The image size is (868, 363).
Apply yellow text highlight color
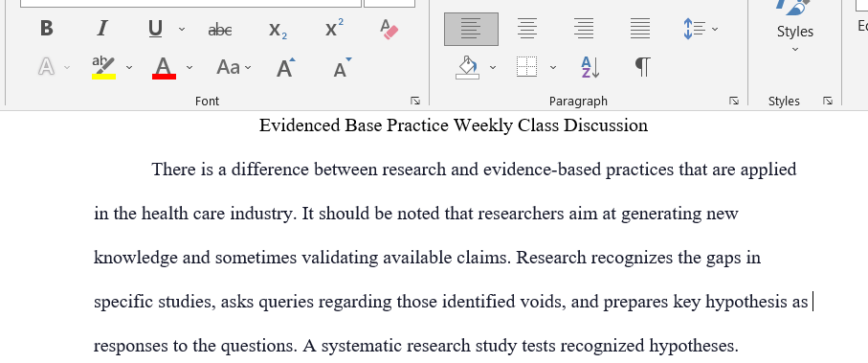pyautogui.click(x=103, y=68)
